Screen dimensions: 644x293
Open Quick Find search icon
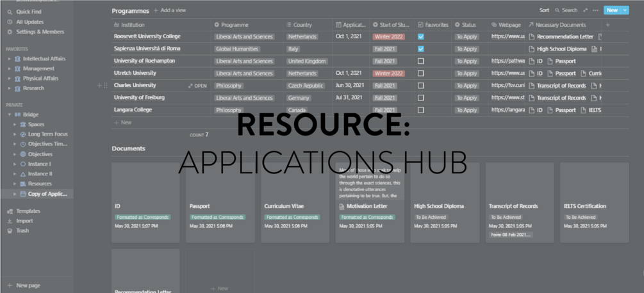(10, 12)
